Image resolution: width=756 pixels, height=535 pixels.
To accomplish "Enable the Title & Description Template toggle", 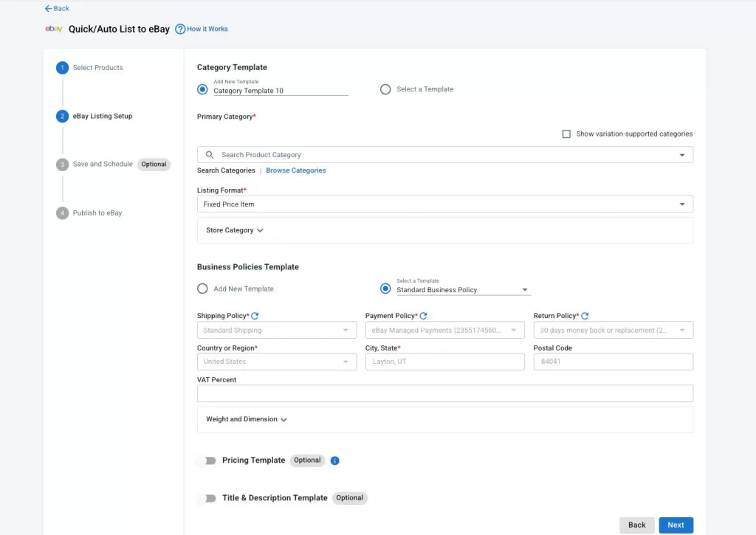I will pyautogui.click(x=207, y=498).
